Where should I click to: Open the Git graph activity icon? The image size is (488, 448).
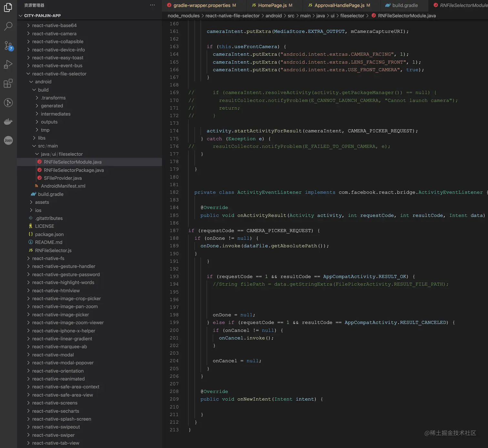8,103
